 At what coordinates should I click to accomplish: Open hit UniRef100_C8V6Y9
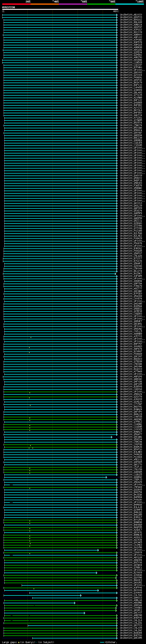tap(131, 552)
